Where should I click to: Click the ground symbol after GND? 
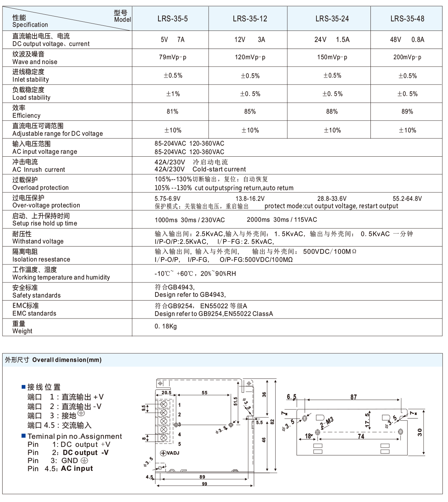pyautogui.click(x=85, y=461)
